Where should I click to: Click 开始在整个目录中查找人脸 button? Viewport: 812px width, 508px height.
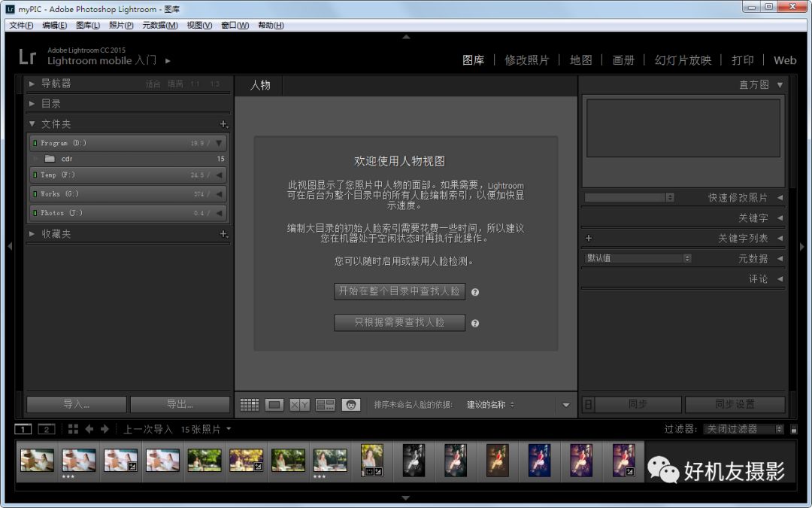[399, 291]
